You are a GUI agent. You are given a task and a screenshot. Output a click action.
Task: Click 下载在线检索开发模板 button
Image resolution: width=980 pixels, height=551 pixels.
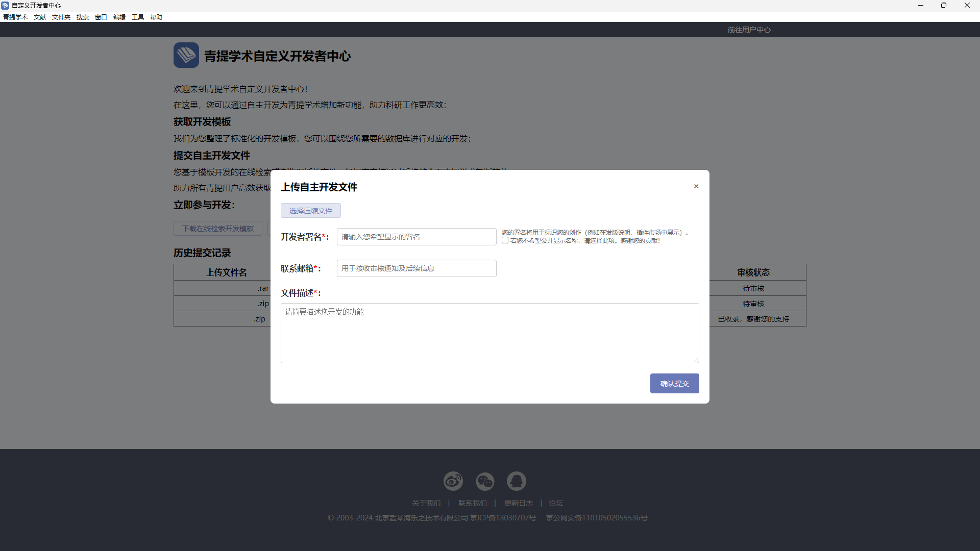[218, 229]
